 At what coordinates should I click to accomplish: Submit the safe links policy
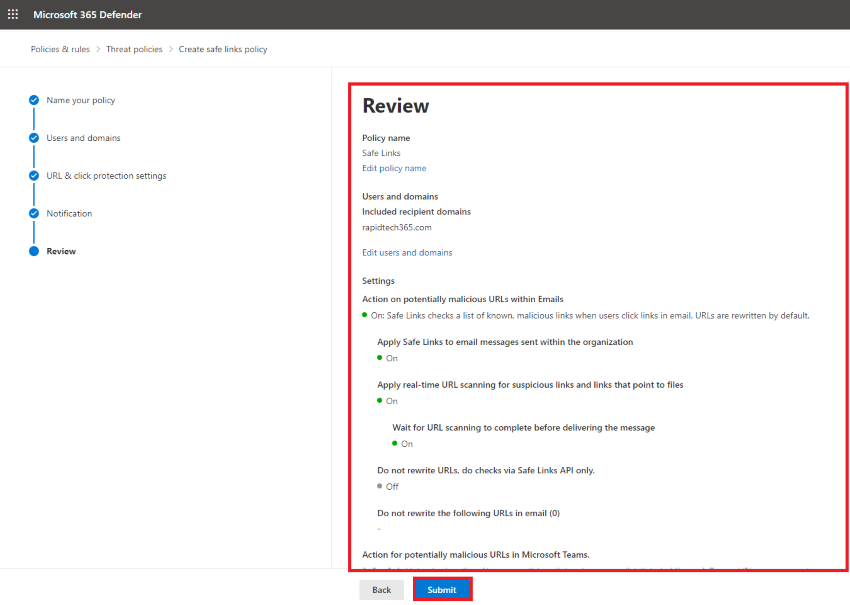tap(442, 589)
